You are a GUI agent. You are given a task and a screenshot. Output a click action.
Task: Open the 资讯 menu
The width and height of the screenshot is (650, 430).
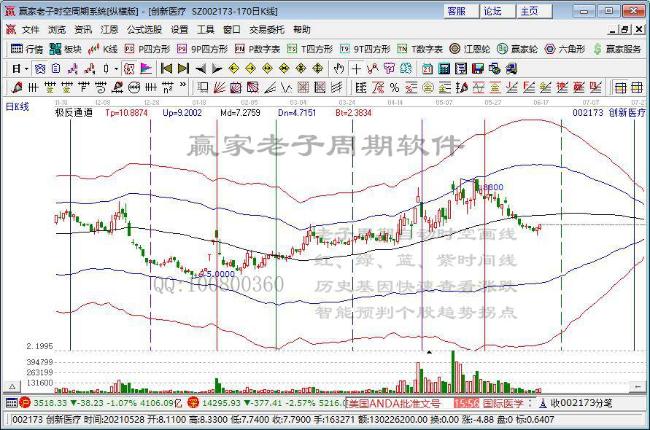tap(83, 30)
